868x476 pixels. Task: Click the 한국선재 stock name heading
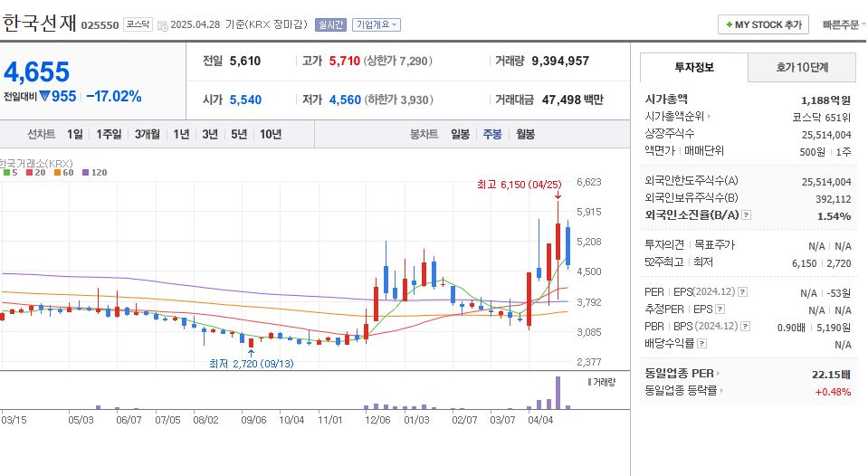point(39,24)
